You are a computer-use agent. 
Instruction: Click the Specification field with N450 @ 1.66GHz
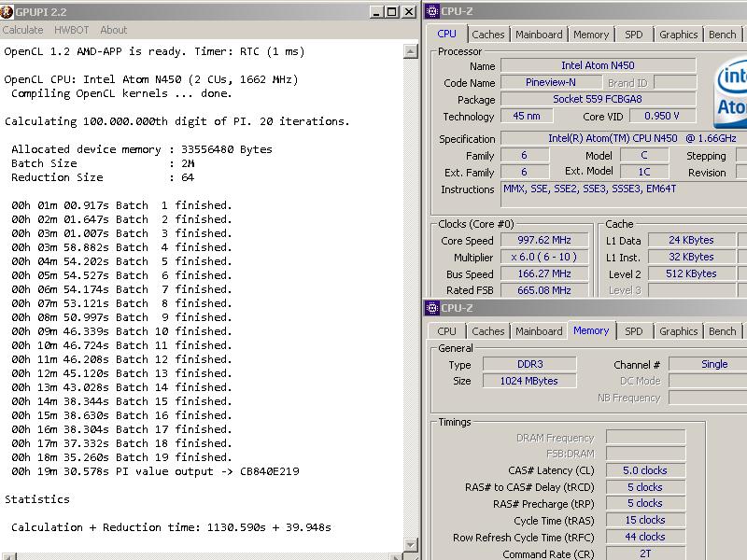pyautogui.click(x=624, y=138)
